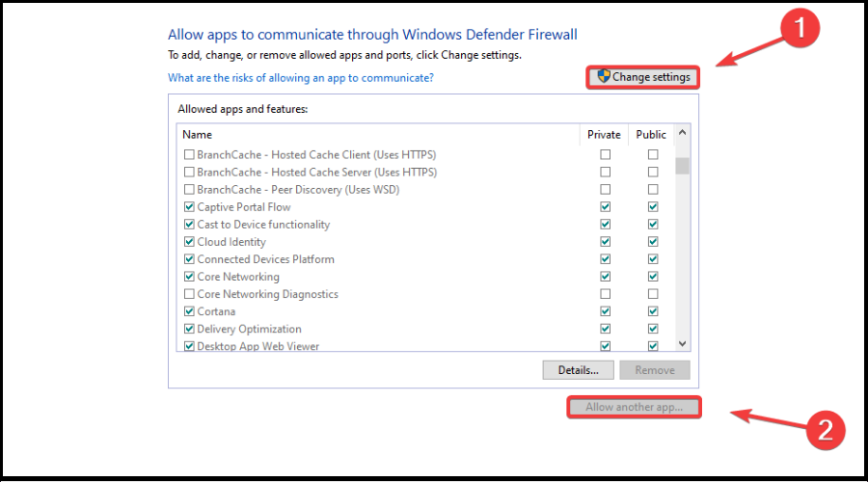Toggle Private for Delivery Optimization

605,329
